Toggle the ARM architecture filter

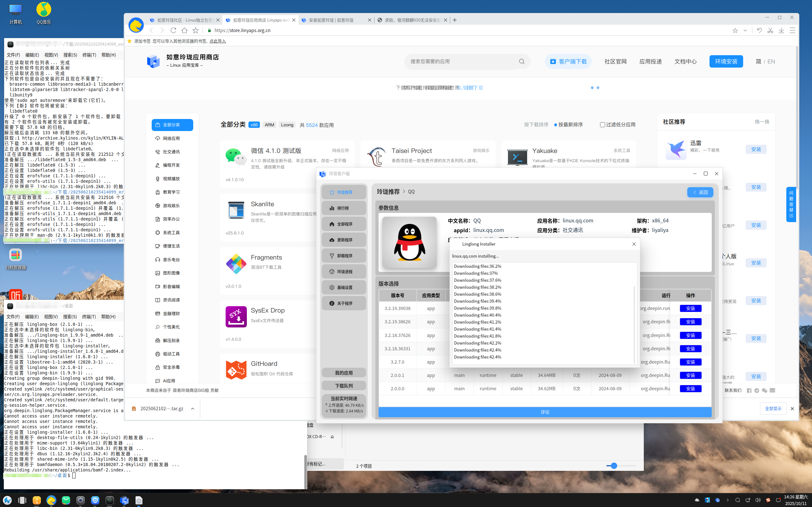tap(269, 125)
